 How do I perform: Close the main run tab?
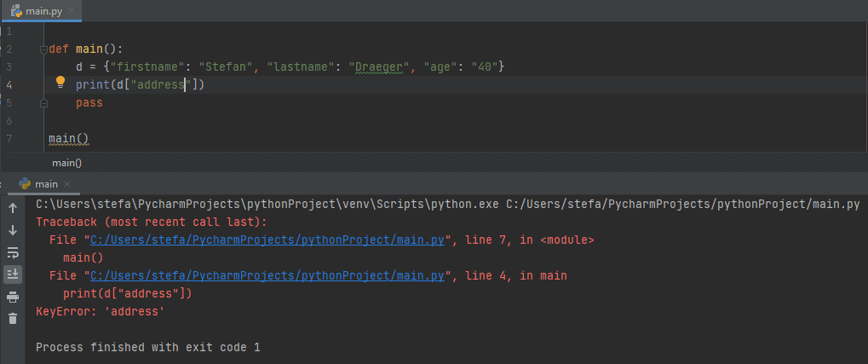pos(68,184)
